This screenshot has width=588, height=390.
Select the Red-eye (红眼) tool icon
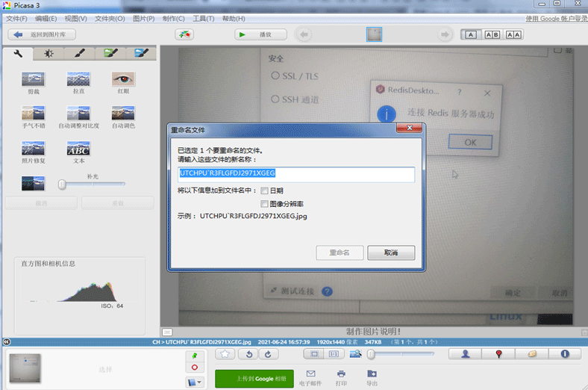click(123, 79)
